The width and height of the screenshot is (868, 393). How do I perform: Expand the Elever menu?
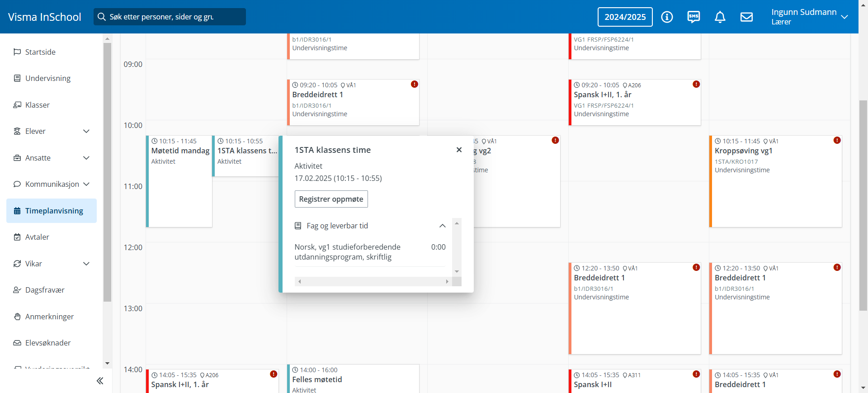tap(86, 131)
